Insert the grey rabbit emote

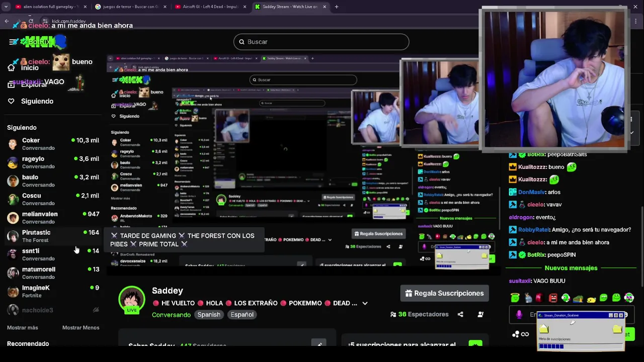[x=528, y=298]
